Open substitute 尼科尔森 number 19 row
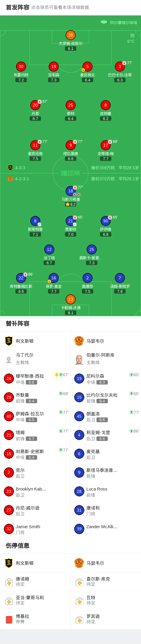Screen dimensions: 141x644 click(x=106, y=379)
